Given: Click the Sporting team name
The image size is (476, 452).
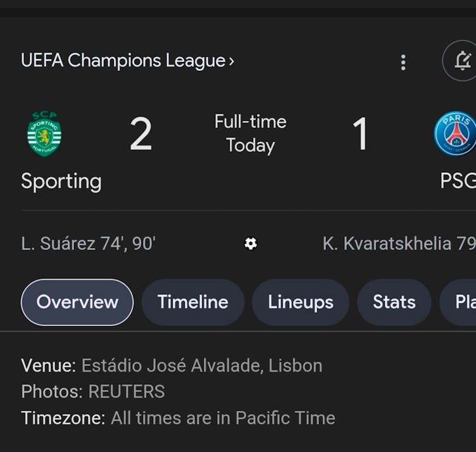Looking at the screenshot, I should [x=61, y=181].
